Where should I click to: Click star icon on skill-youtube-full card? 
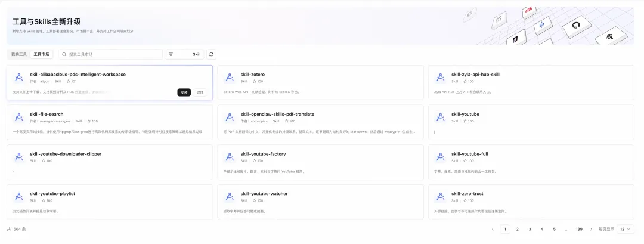coord(465,161)
